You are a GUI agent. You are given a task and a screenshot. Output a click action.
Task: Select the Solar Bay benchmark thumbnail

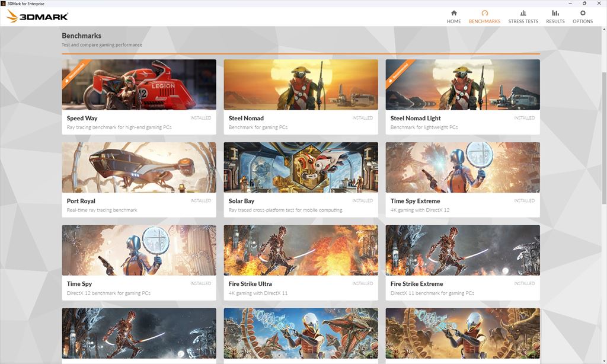pos(301,167)
